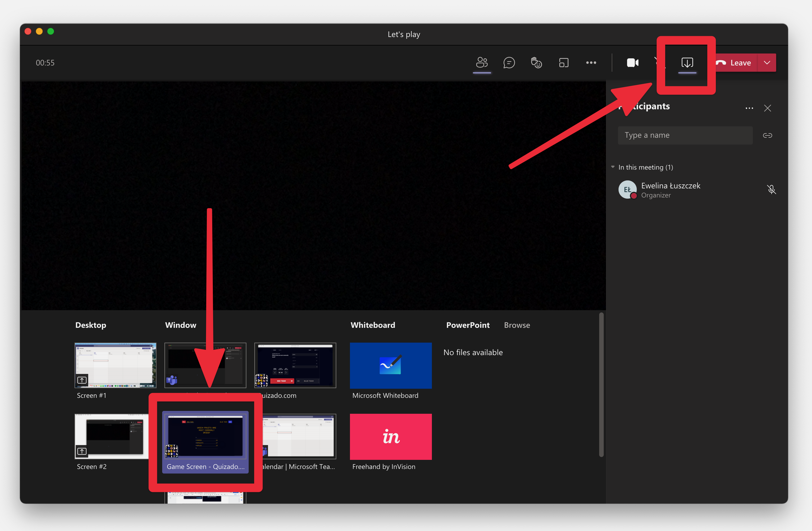Open Microsoft Whiteboard tile

tap(391, 365)
